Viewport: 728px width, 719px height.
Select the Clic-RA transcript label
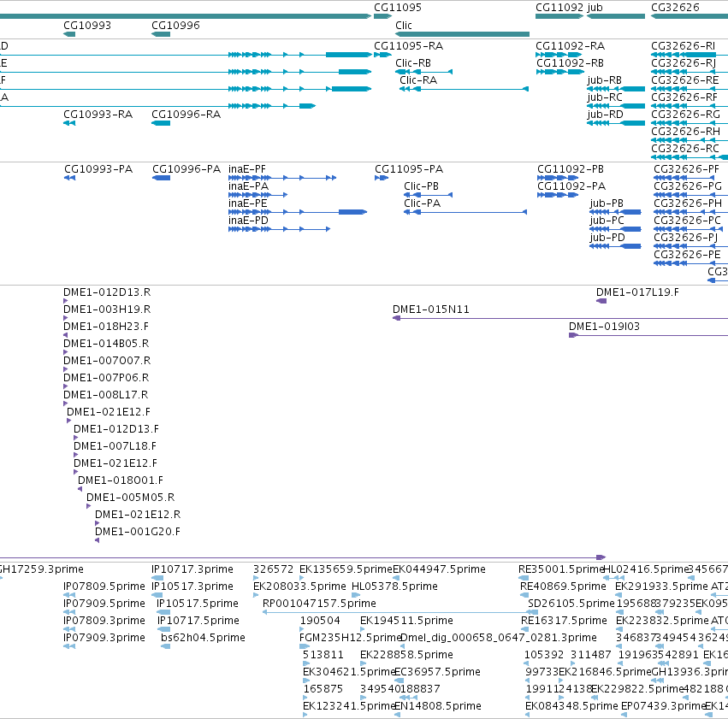pyautogui.click(x=418, y=80)
